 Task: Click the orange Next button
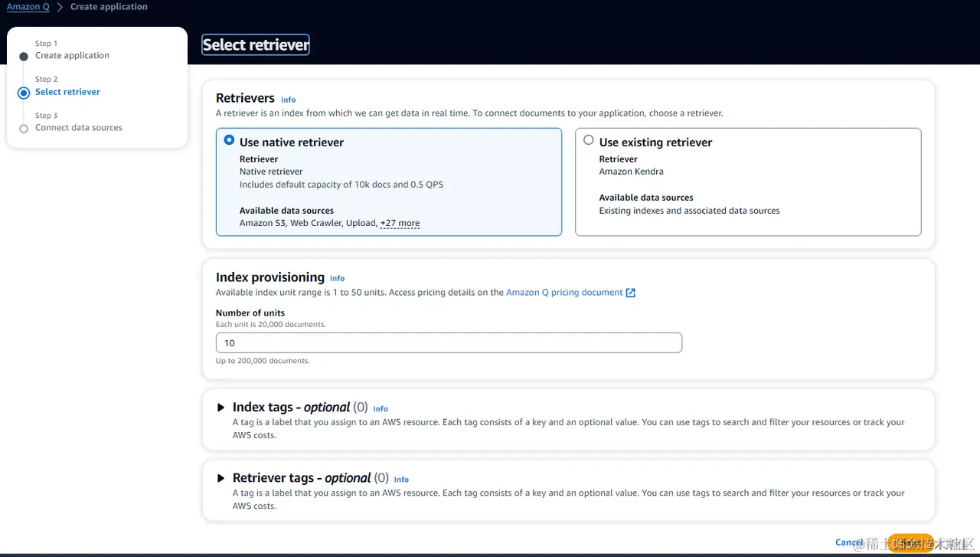910,543
